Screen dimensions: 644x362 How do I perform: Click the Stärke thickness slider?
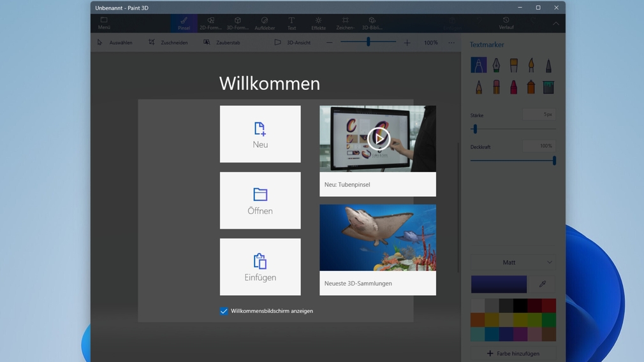[513, 129]
